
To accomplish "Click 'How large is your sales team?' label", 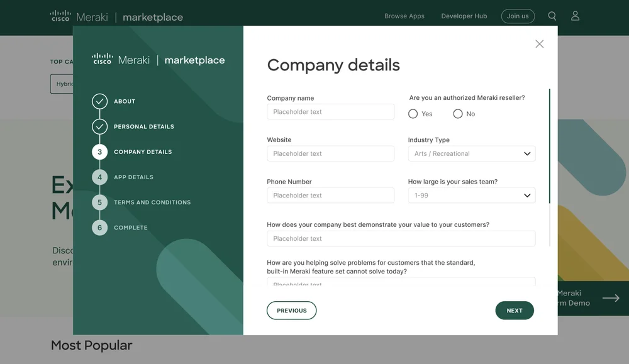I will [x=452, y=182].
